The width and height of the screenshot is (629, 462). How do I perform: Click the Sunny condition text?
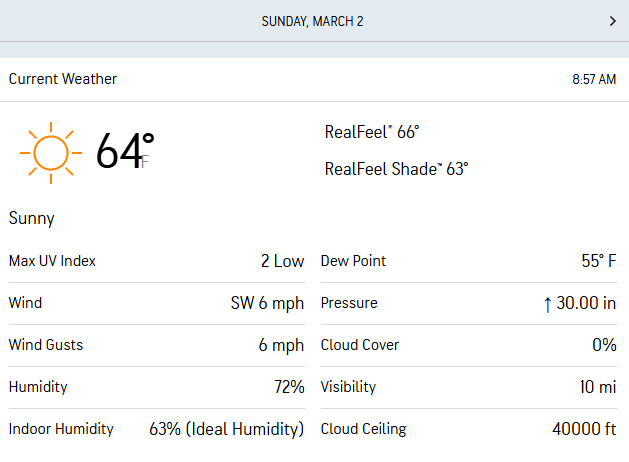point(32,218)
